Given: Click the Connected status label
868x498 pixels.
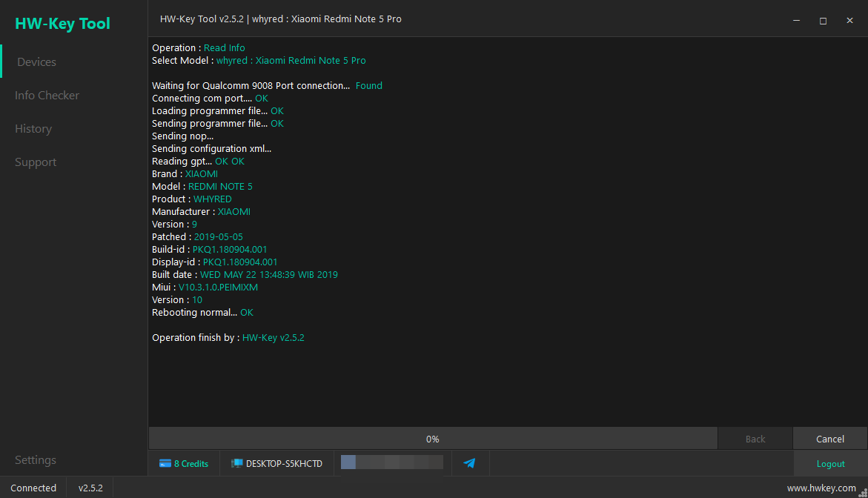Looking at the screenshot, I should pos(33,488).
